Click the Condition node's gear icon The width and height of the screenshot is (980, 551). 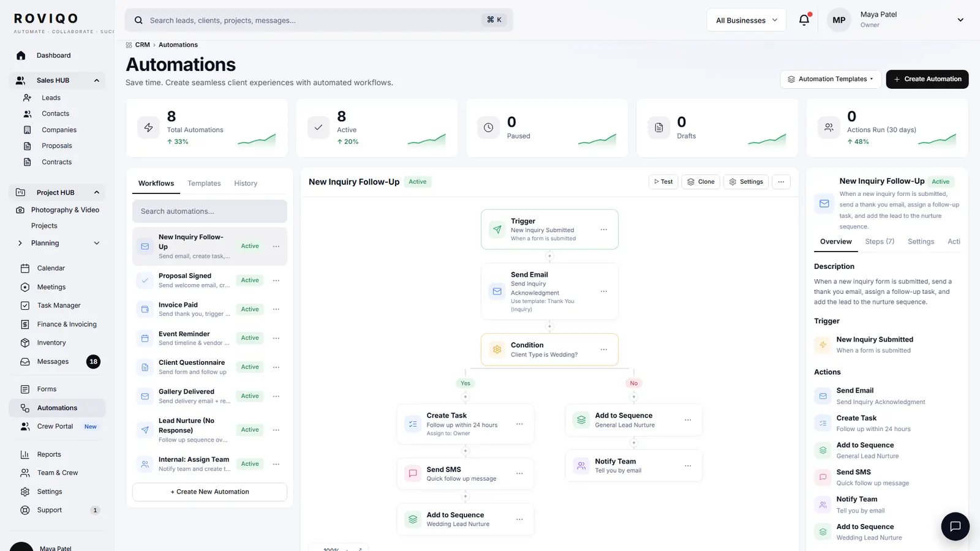tap(497, 350)
